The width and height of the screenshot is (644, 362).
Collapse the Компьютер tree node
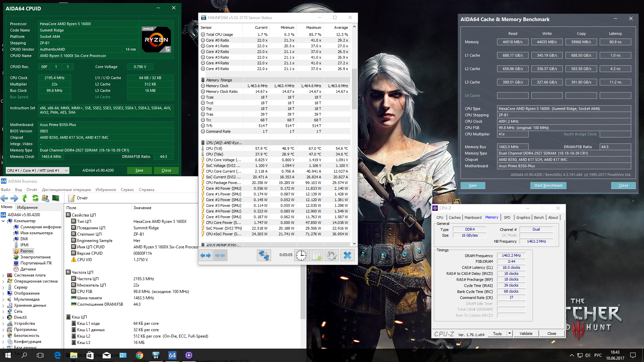(x=3, y=221)
